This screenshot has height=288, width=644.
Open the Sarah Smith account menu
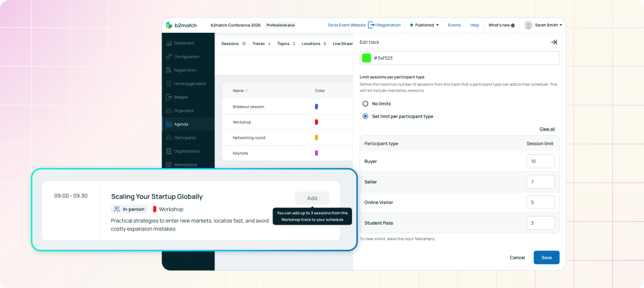(x=543, y=25)
